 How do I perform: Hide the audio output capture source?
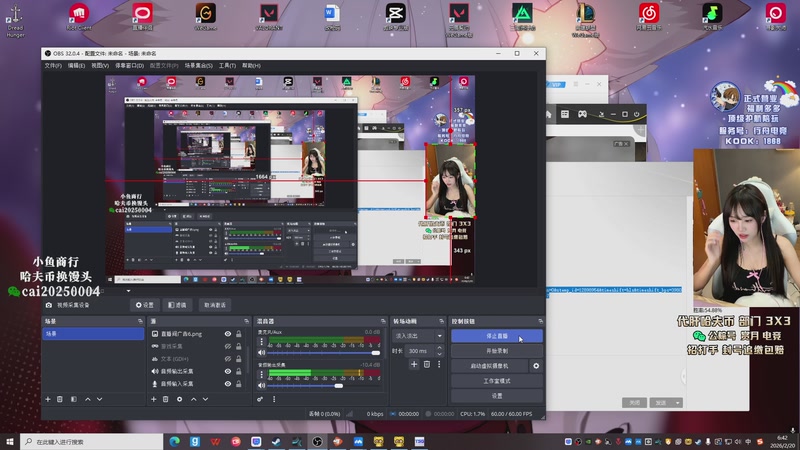(228, 371)
